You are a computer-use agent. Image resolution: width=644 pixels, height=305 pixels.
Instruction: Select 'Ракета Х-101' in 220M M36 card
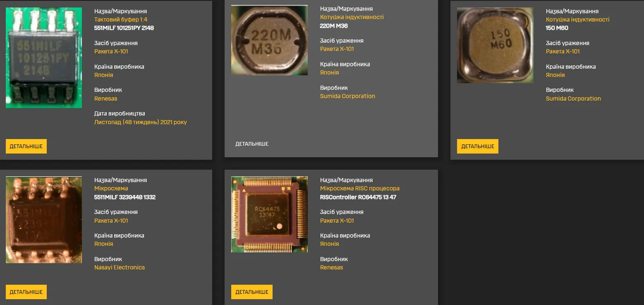337,49
